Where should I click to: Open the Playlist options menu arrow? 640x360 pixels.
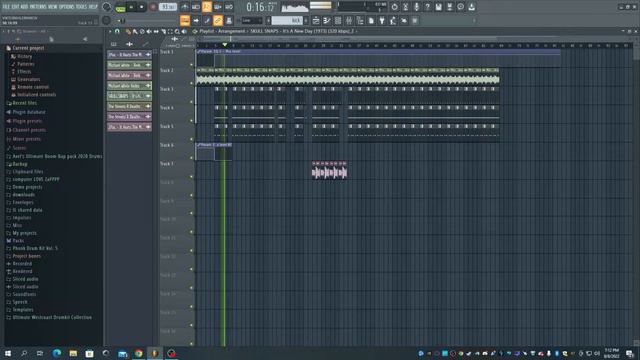[x=110, y=31]
